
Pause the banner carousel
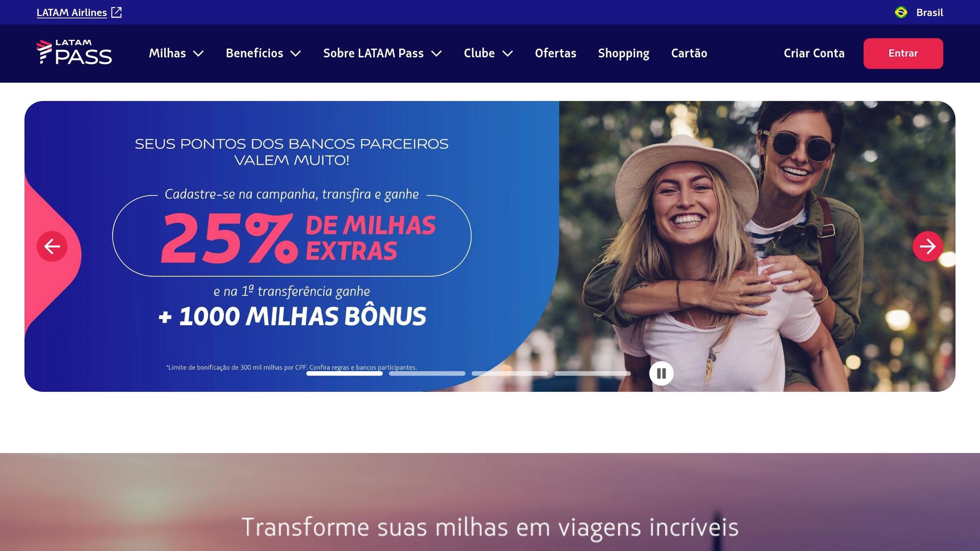(661, 373)
